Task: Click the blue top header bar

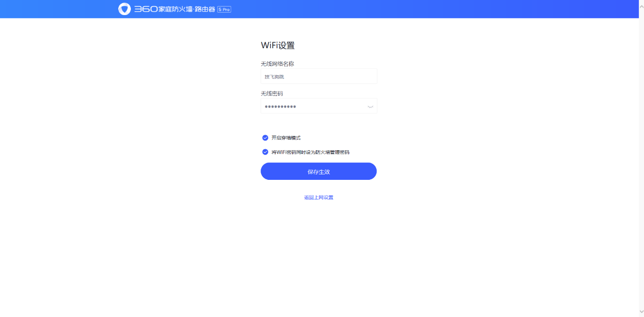Action: coord(322,9)
